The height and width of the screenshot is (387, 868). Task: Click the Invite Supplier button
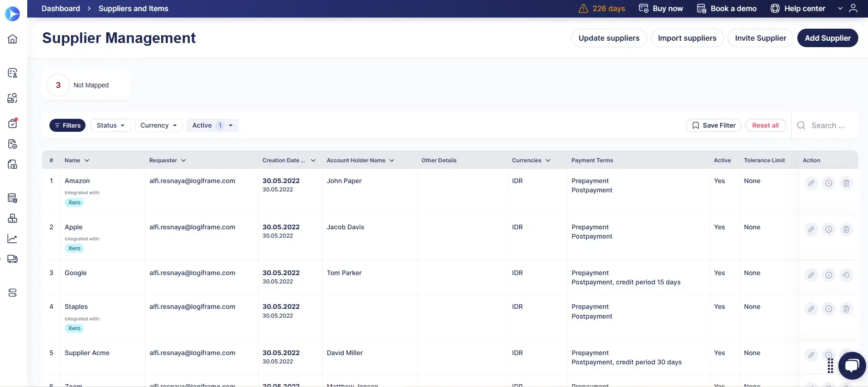(x=760, y=38)
